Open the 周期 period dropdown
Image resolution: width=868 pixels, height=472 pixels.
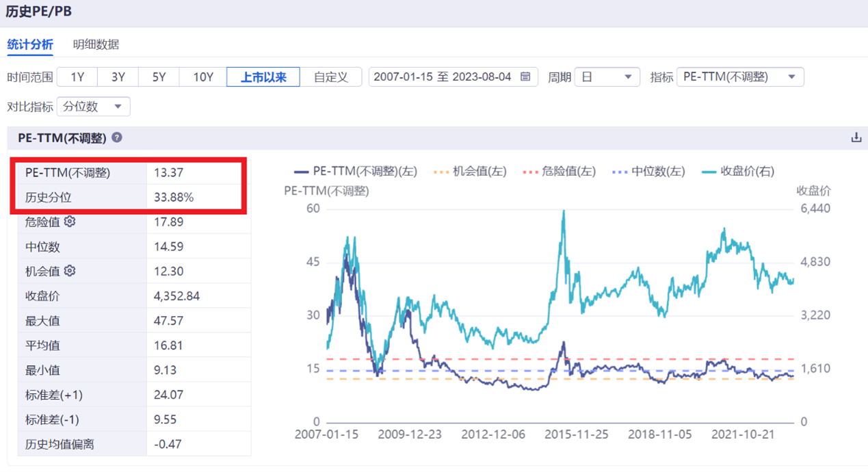(607, 77)
